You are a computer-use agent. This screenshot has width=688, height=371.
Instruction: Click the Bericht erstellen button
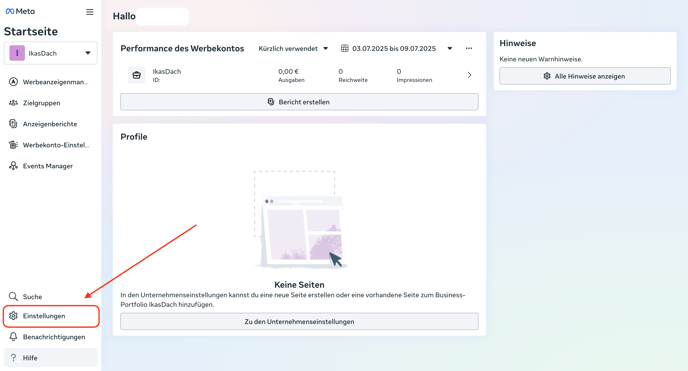point(299,102)
